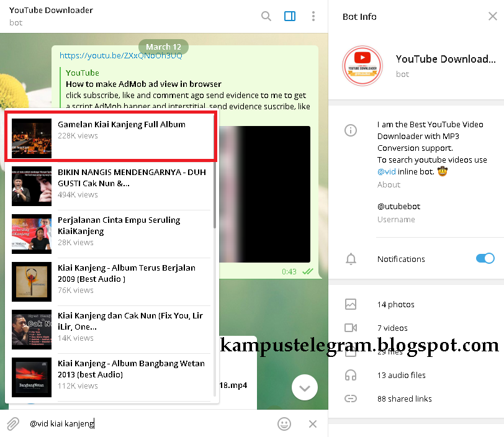Open the emoji picker smiley icon
The width and height of the screenshot is (504, 437).
pyautogui.click(x=284, y=424)
